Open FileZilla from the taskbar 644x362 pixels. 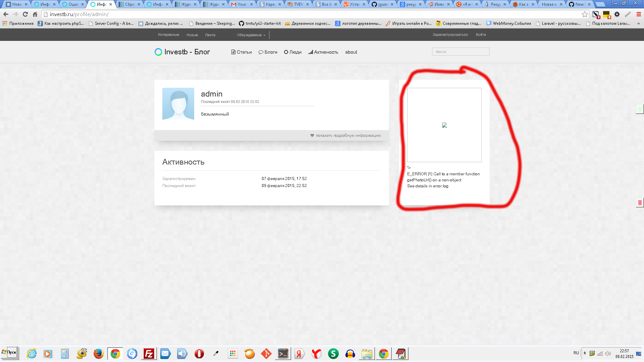149,354
